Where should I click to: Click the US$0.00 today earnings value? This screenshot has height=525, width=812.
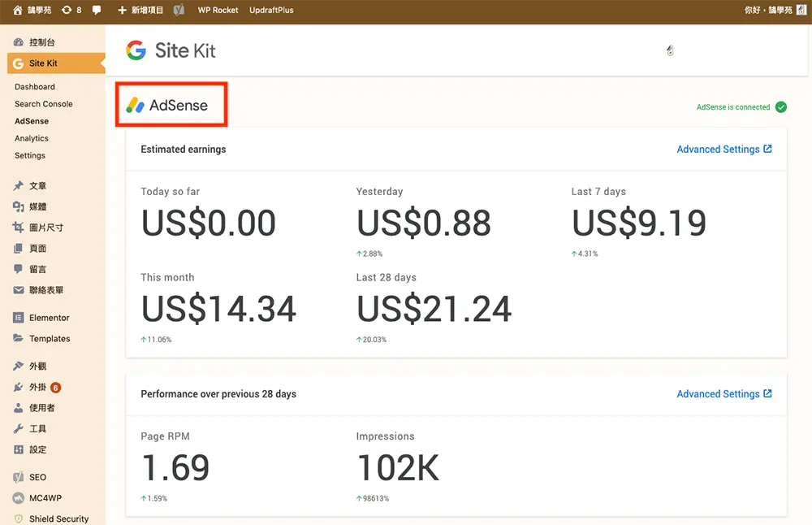pyautogui.click(x=209, y=223)
